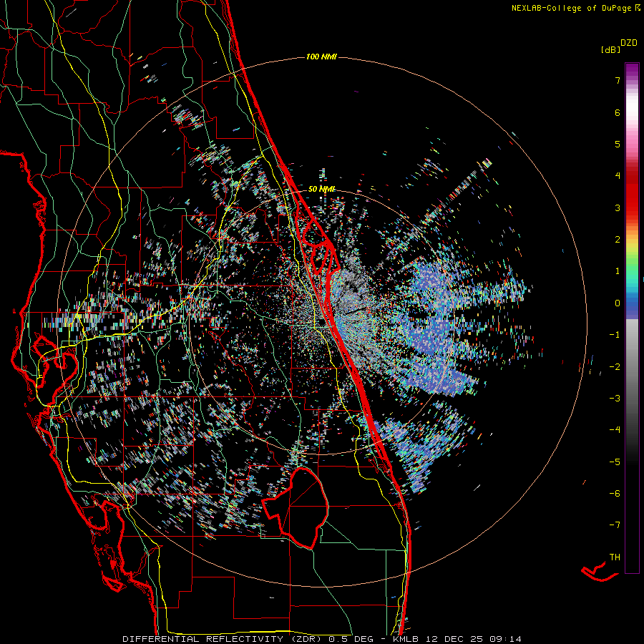This screenshot has height=644, width=644.
Task: Click the 100 NMI range ring label
Action: pyautogui.click(x=321, y=57)
